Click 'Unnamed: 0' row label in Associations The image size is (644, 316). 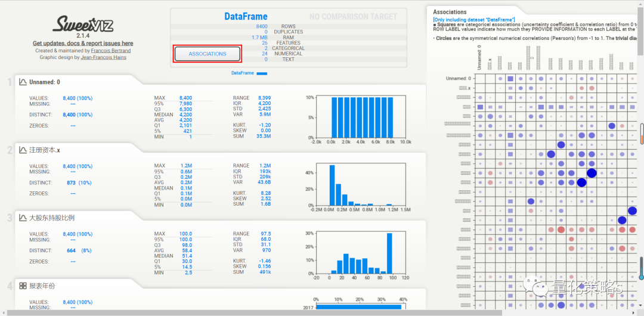point(458,78)
